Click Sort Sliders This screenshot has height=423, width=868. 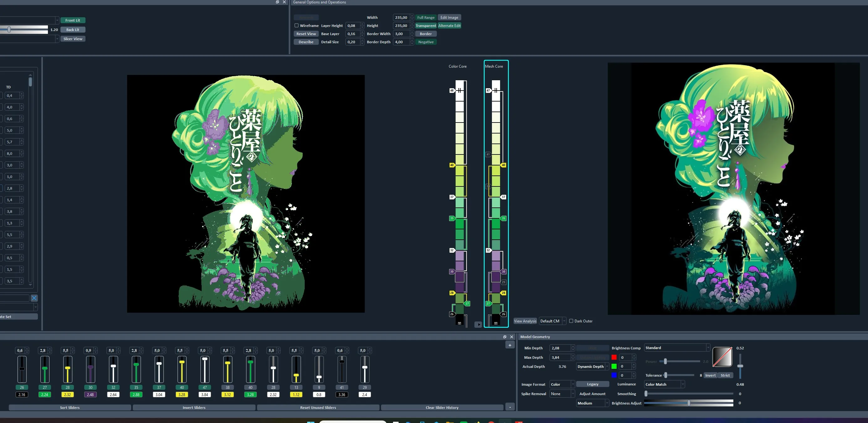pos(70,408)
